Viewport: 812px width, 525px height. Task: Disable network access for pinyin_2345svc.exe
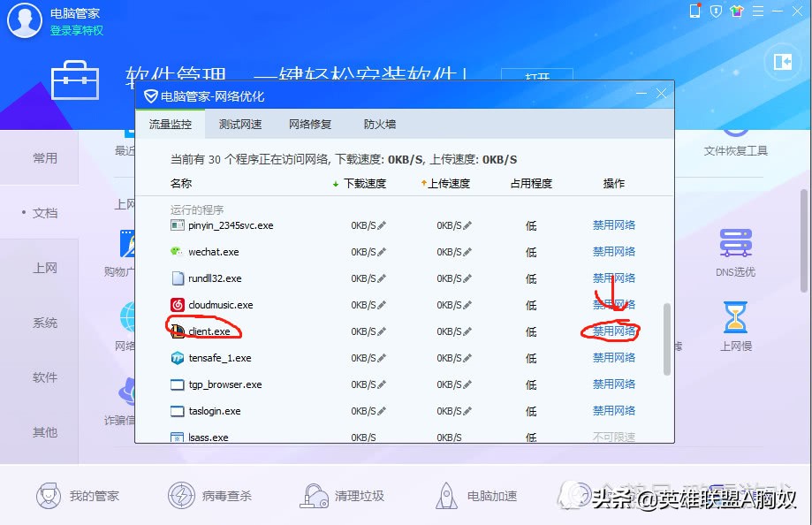613,224
